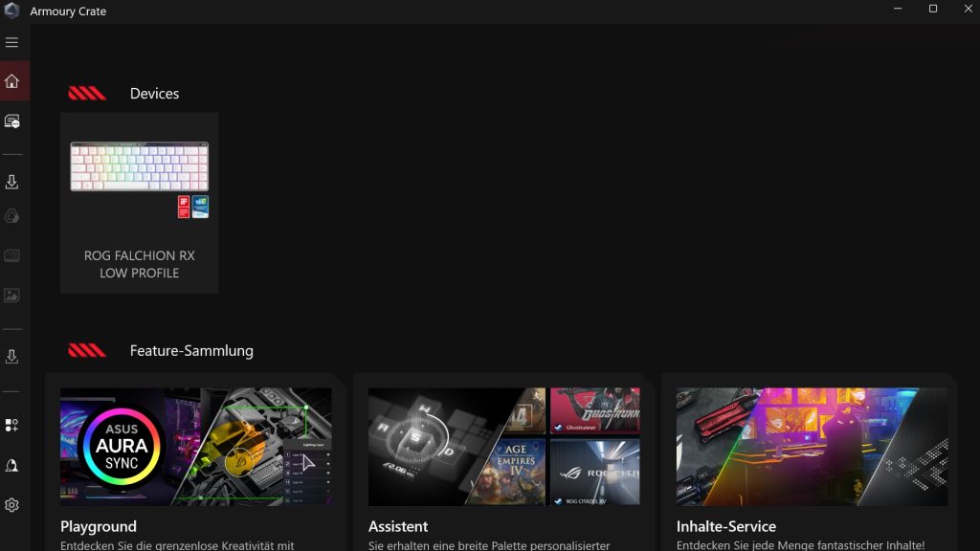The width and height of the screenshot is (980, 551).
Task: Open the tools grid-plus icon in sidebar
Action: pos(11,425)
